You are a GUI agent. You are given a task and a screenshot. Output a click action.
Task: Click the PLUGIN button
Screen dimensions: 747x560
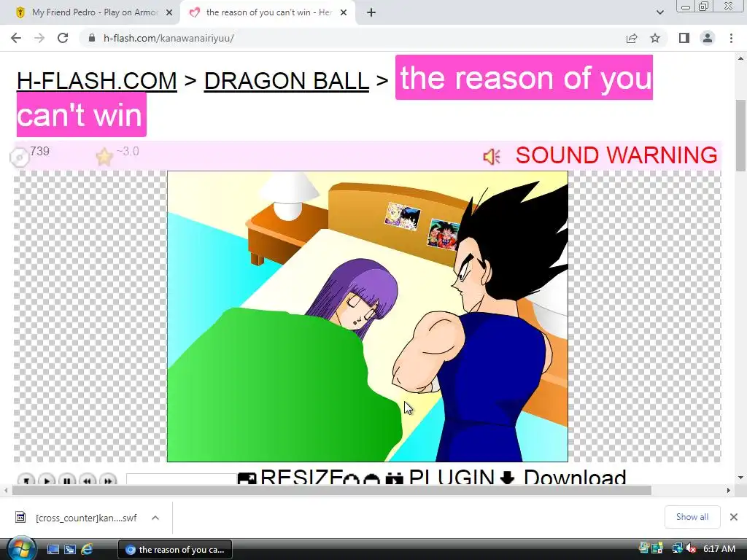(441, 477)
